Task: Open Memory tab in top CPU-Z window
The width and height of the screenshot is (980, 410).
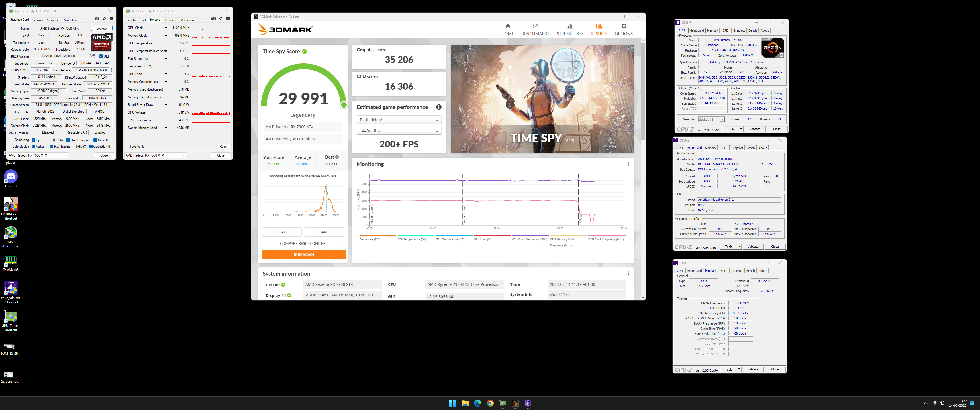Action: (x=712, y=30)
